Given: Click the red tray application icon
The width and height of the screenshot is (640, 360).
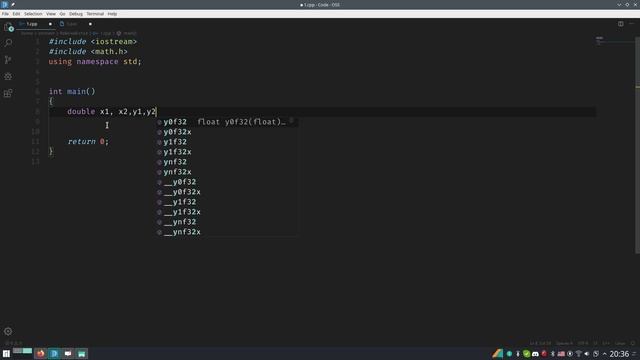Looking at the screenshot, I should coord(544,353).
